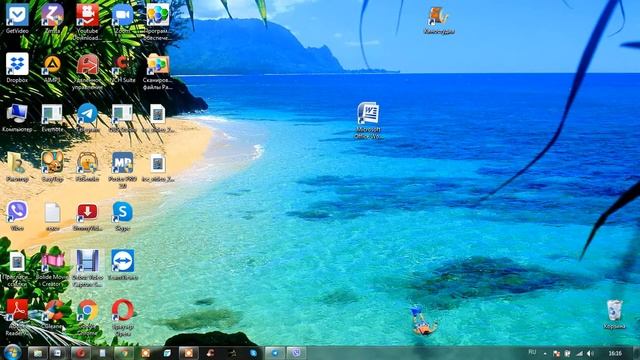Open the Microsoft Office Word shortcut
Screen dimensions: 640x360
(368, 114)
